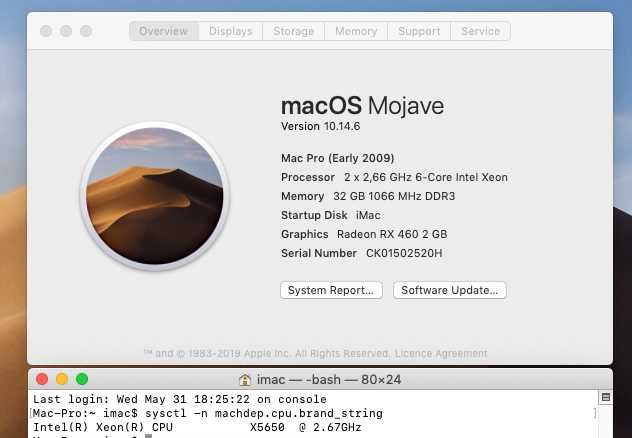Image resolution: width=632 pixels, height=438 pixels.
Task: Open the Storage tab
Action: tap(293, 31)
